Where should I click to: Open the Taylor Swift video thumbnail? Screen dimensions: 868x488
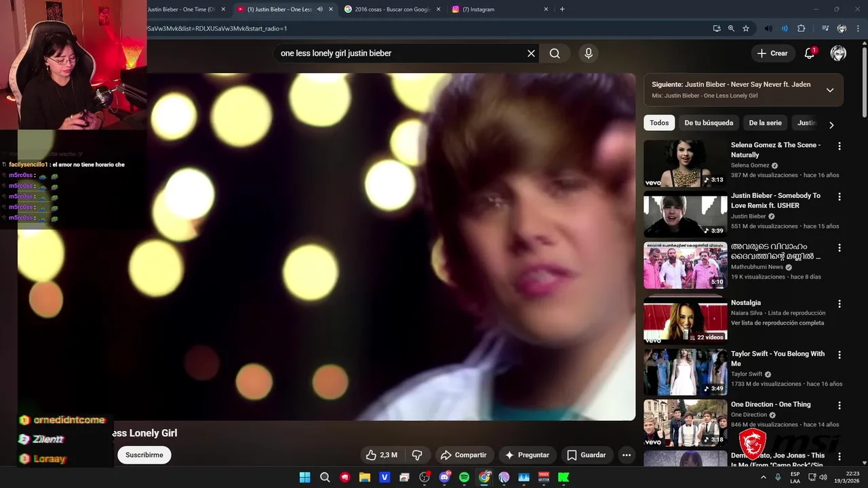click(x=685, y=371)
